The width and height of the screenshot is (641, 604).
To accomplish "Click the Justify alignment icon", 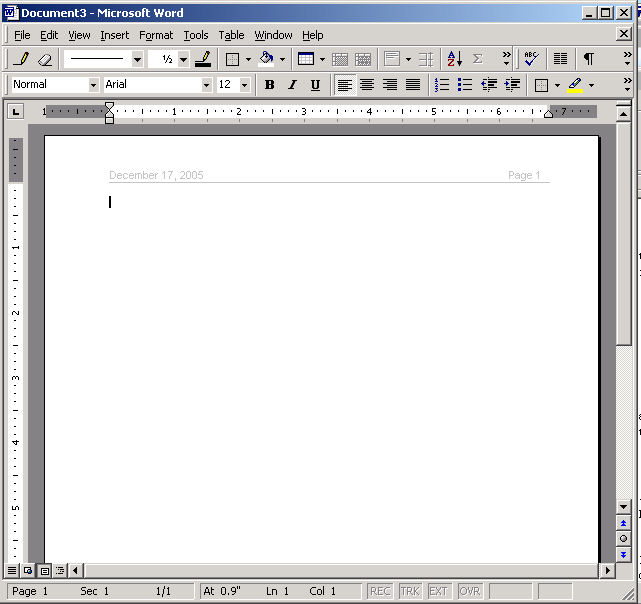I will 413,85.
